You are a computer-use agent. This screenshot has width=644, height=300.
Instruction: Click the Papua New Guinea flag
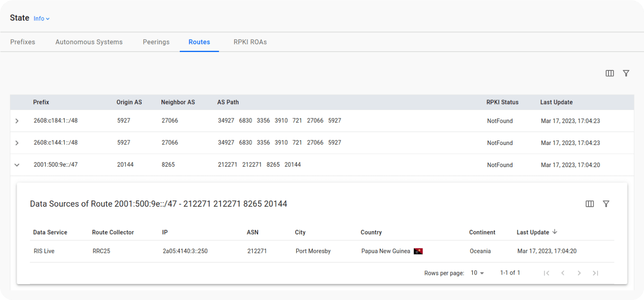coord(418,251)
